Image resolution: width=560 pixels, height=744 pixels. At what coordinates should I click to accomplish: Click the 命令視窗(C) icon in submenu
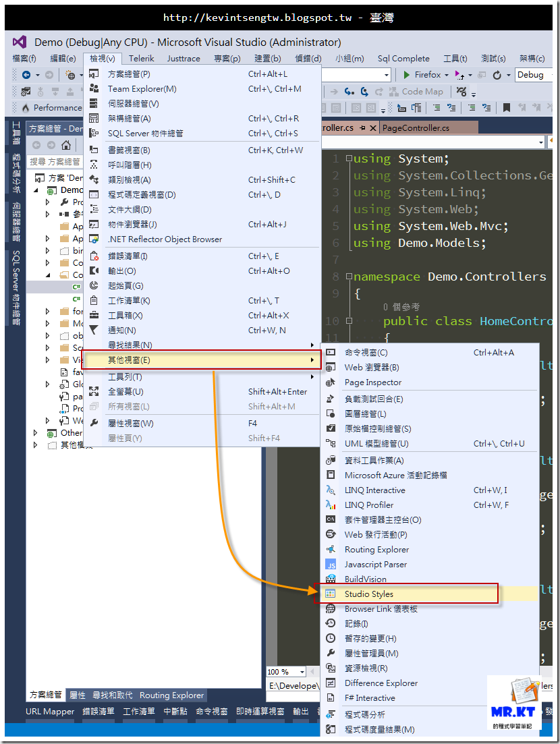pyautogui.click(x=331, y=353)
